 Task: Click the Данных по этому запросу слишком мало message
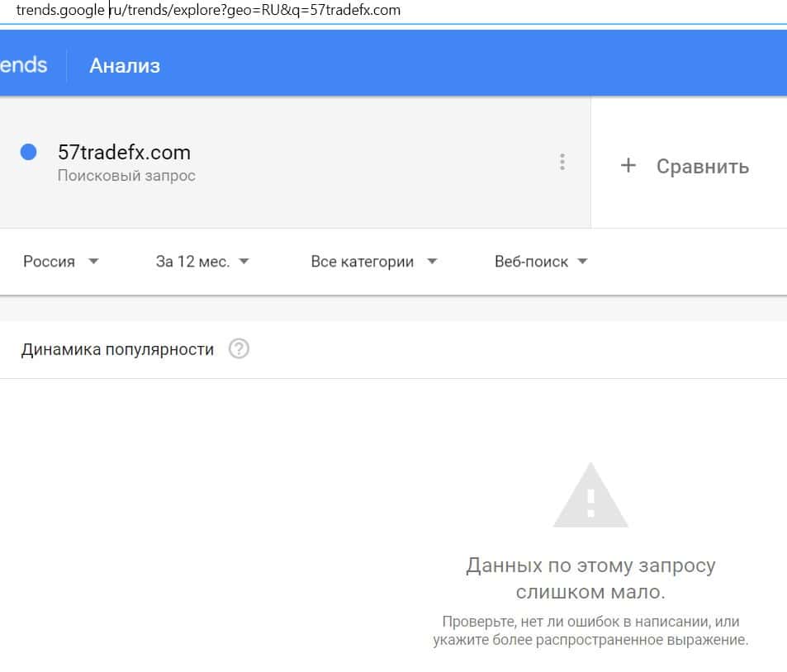click(590, 579)
